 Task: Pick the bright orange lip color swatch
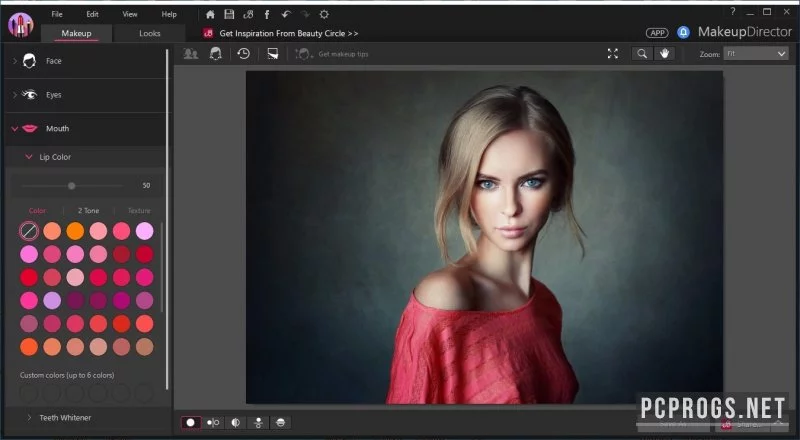click(x=75, y=231)
